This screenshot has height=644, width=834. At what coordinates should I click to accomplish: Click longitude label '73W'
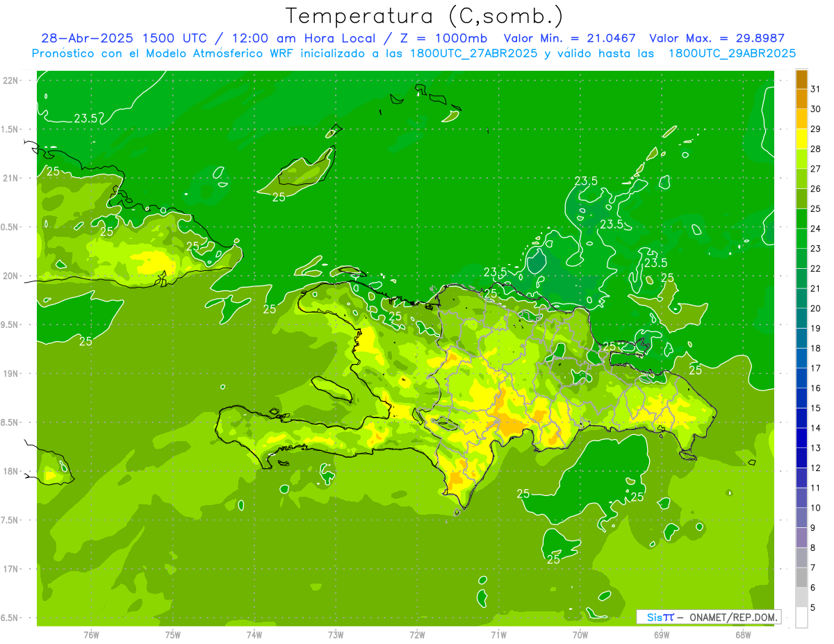click(336, 635)
